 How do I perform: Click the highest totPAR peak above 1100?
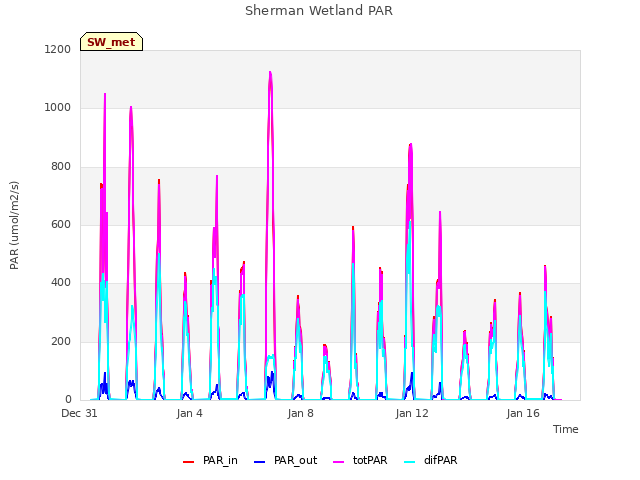point(270,73)
